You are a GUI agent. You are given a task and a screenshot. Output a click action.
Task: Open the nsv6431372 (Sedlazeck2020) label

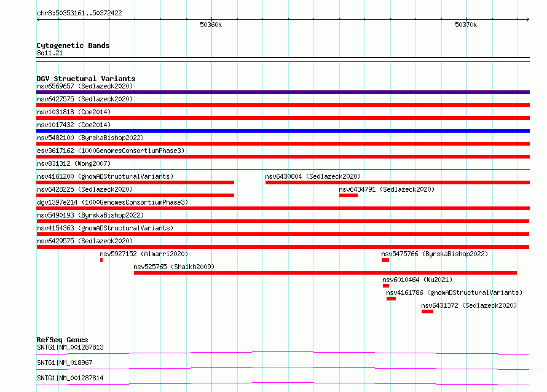pos(469,305)
